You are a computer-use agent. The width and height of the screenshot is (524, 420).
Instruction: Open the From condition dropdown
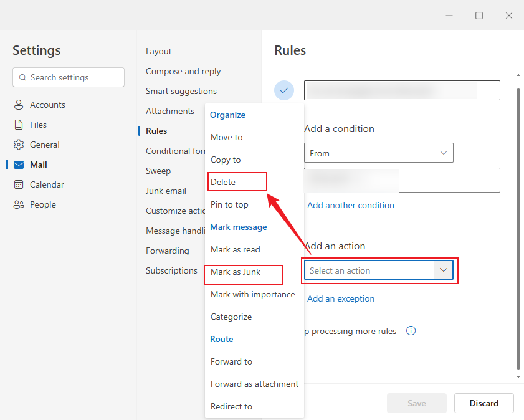(378, 153)
